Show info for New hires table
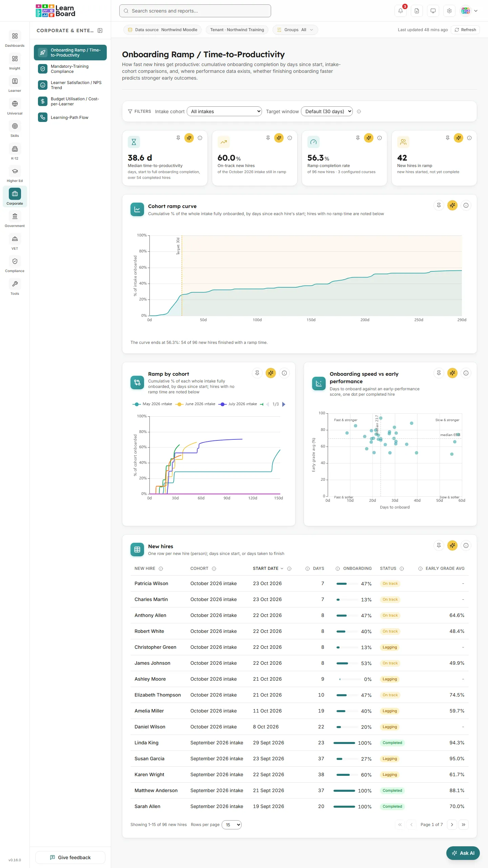 [x=466, y=545]
